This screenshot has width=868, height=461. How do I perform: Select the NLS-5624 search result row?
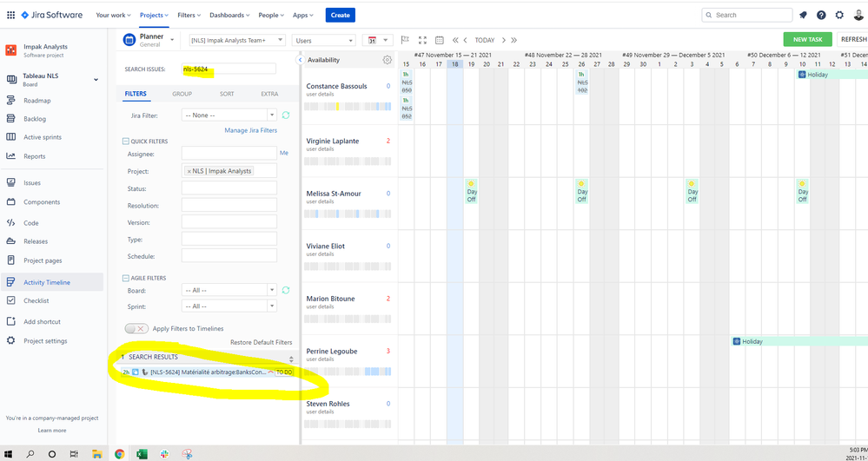pos(207,372)
